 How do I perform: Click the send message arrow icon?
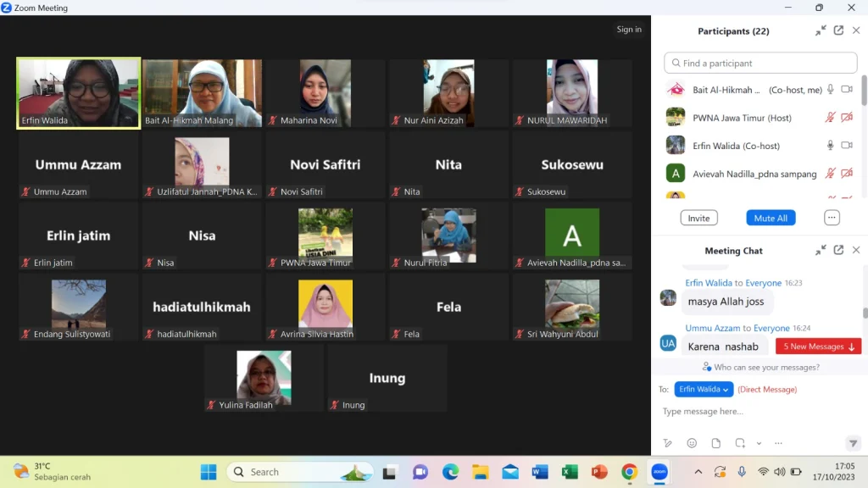point(853,443)
